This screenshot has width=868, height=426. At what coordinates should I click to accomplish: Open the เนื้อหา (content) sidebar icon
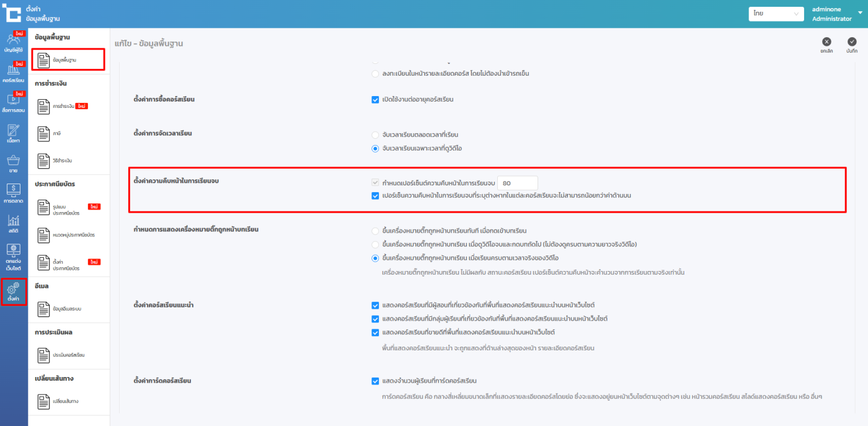[x=14, y=133]
